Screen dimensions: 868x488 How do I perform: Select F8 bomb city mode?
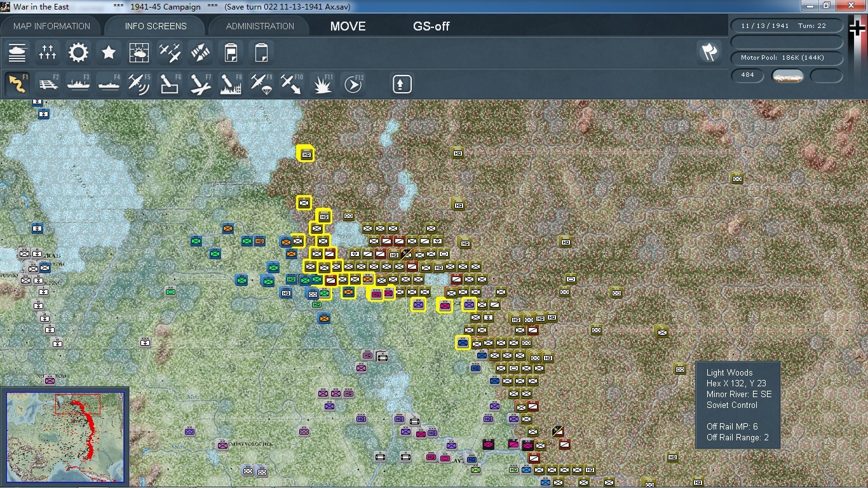[x=231, y=84]
